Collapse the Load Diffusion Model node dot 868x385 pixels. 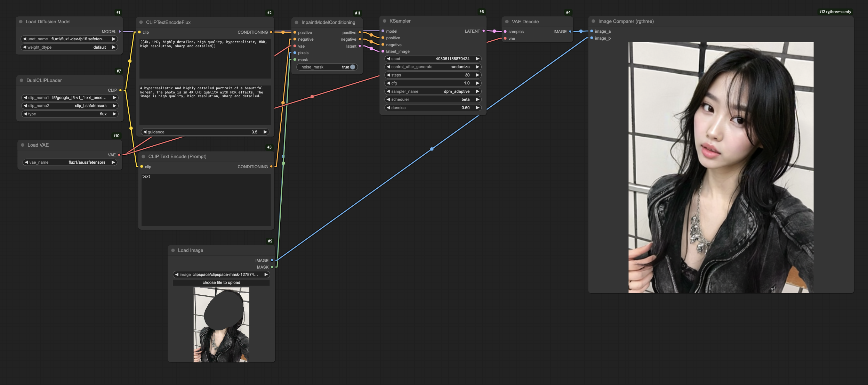tap(21, 22)
